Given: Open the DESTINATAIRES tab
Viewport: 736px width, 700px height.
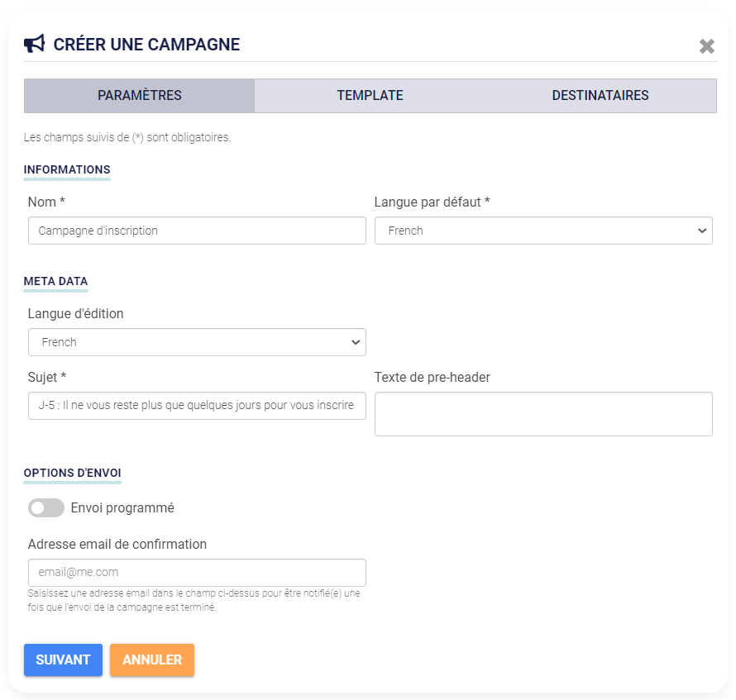Looking at the screenshot, I should tap(600, 96).
